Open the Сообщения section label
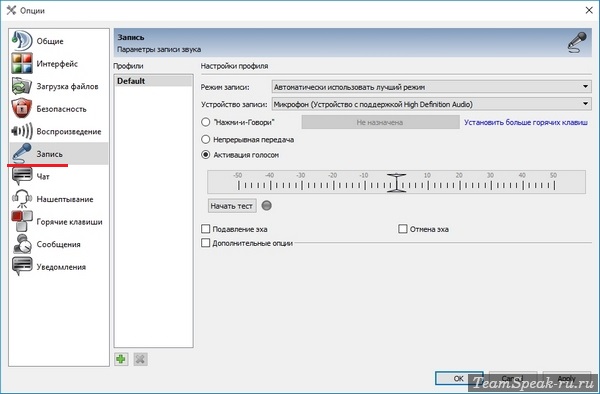The height and width of the screenshot is (394, 600). click(58, 244)
